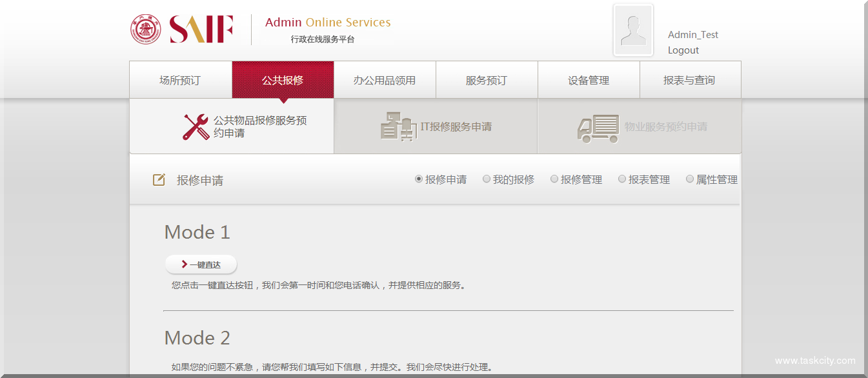Click the 报修申请 edit pencil icon
The width and height of the screenshot is (868, 378).
pos(159,180)
